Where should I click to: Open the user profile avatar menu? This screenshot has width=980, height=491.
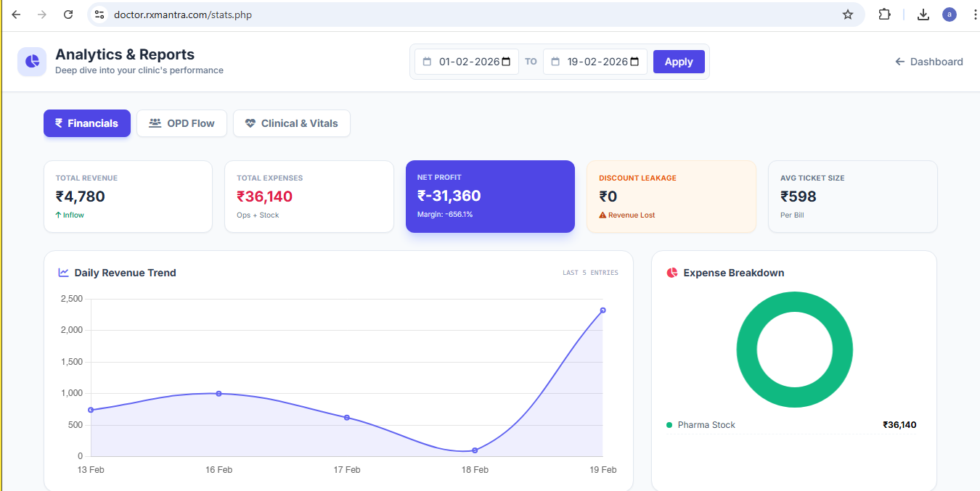click(x=949, y=15)
